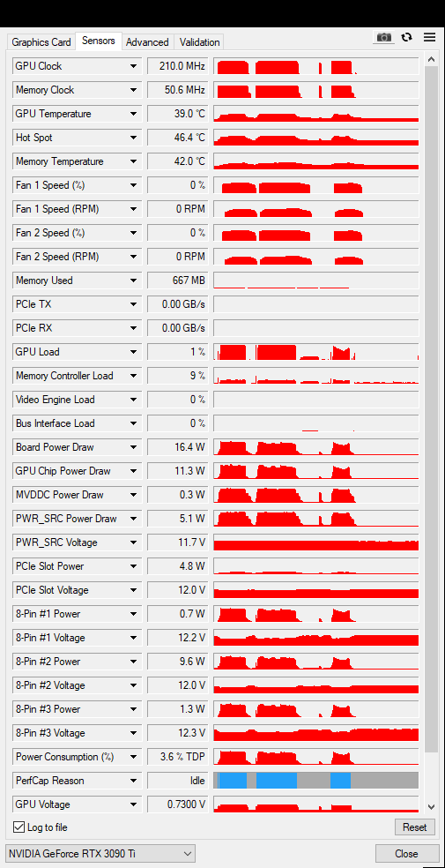Click the 39.0 °C GPU Temperature value
This screenshot has height=868, width=445.
coord(177,114)
